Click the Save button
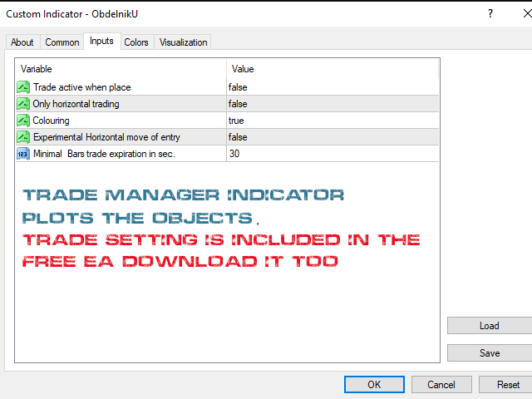 click(x=490, y=352)
